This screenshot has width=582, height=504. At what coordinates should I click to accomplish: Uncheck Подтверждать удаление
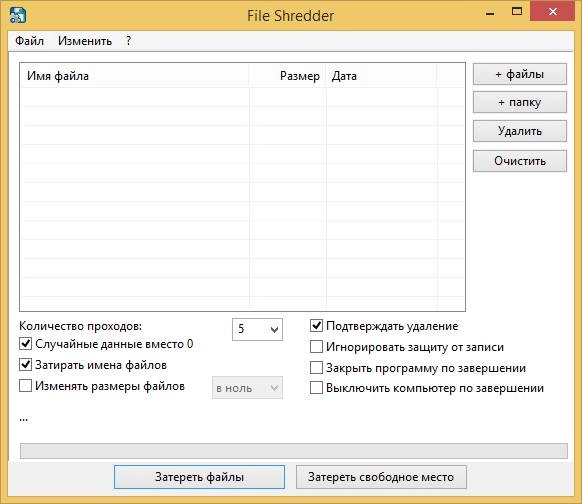coord(316,326)
